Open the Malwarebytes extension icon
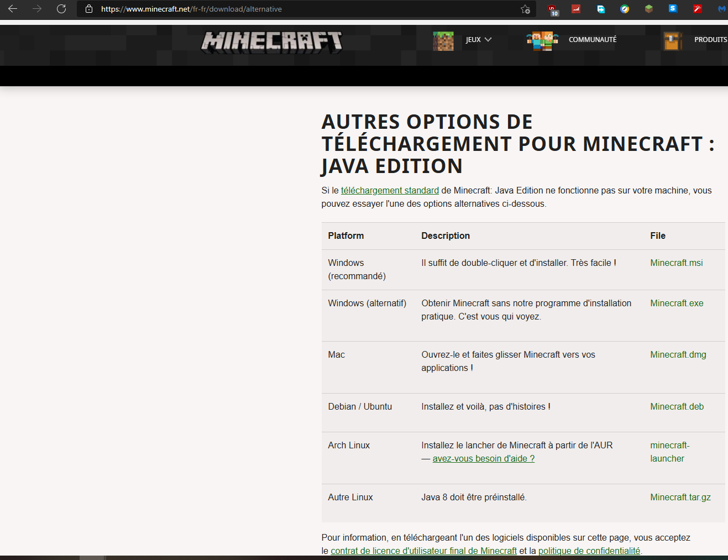Viewport: 728px width, 560px height. click(x=721, y=9)
